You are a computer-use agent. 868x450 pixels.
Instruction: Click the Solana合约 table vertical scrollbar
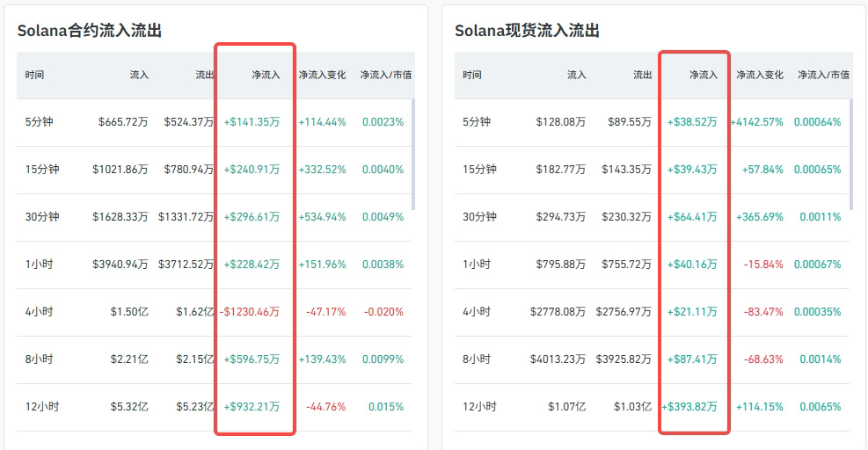(413, 155)
